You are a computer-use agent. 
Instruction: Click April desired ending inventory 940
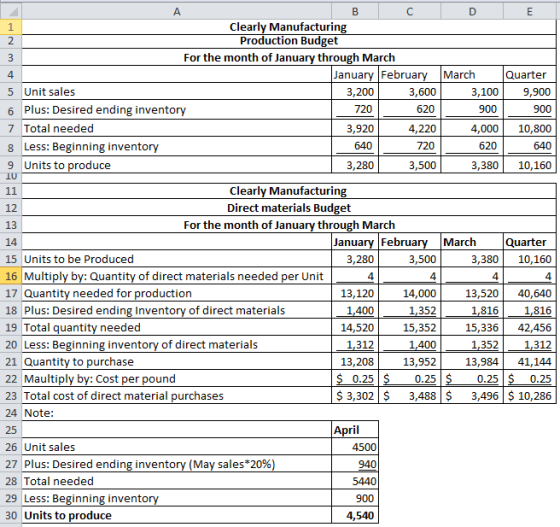click(x=368, y=464)
